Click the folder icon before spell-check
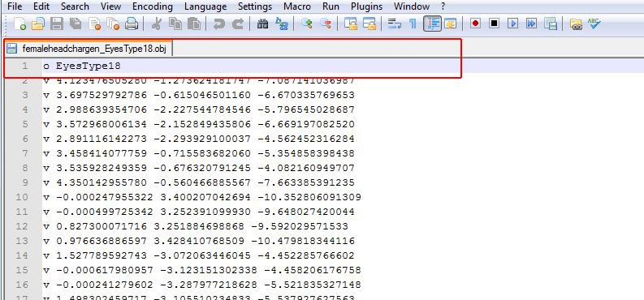Screen dimensions: 644x300 576,24
